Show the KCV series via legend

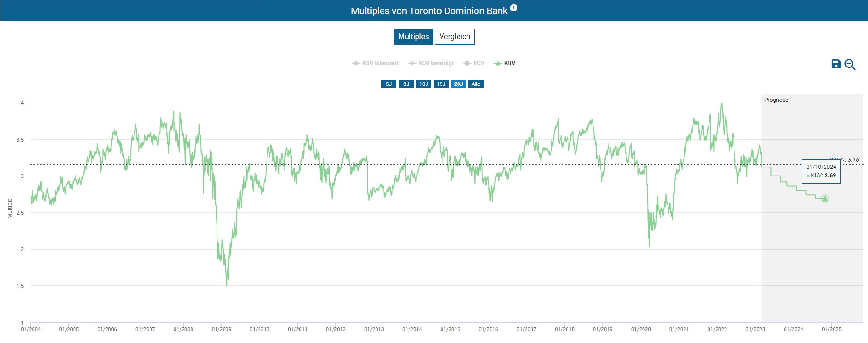tap(474, 63)
